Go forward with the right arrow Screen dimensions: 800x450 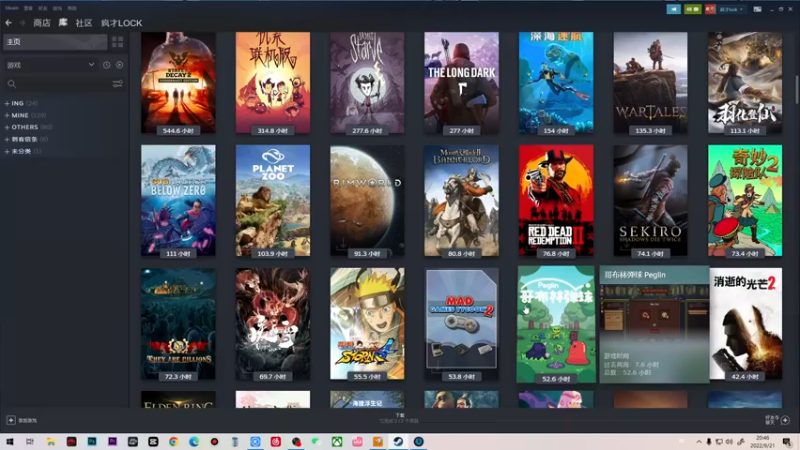pos(22,23)
